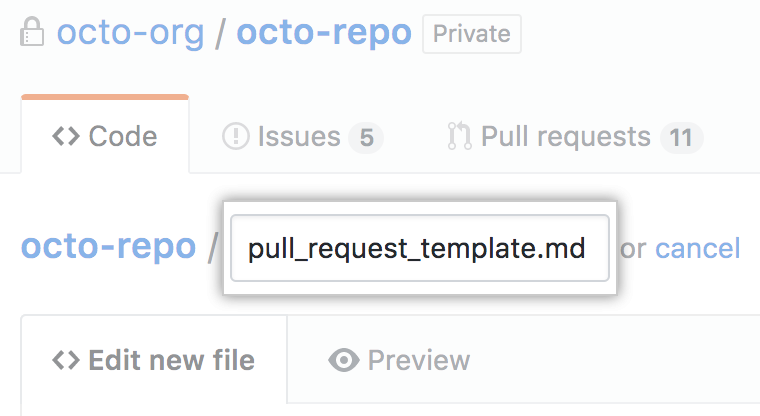Click the Edit new file code icon

click(66, 359)
